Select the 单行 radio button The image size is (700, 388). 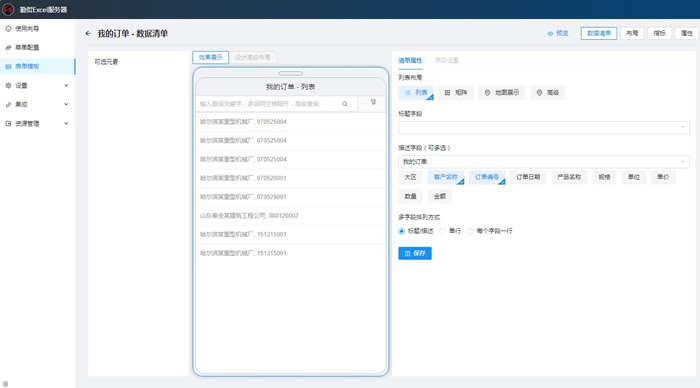click(x=442, y=231)
